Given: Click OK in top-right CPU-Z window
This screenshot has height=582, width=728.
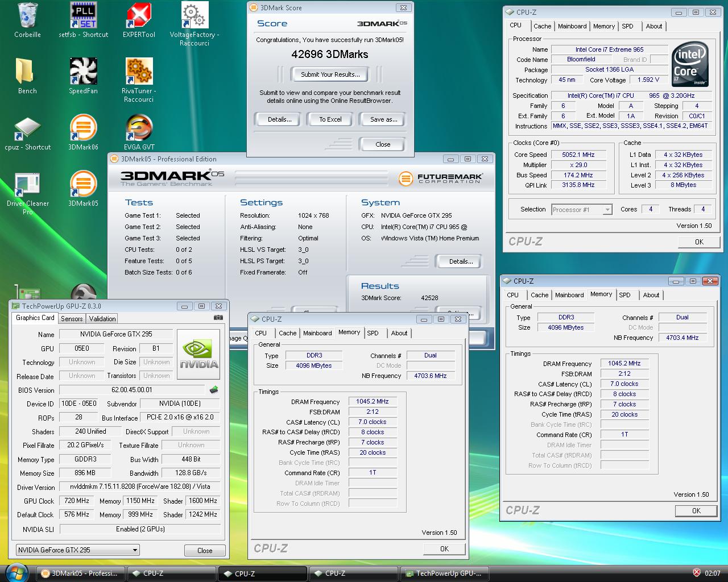Looking at the screenshot, I should tap(699, 242).
